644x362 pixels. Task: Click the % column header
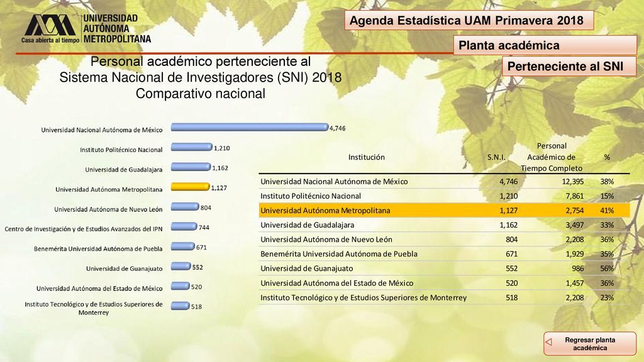tap(607, 156)
